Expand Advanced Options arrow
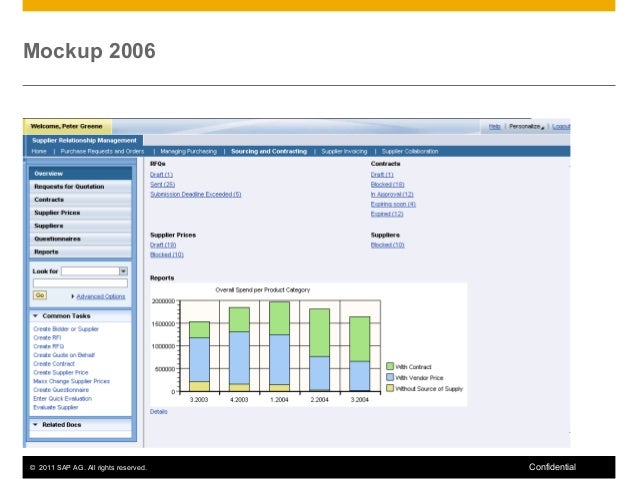This screenshot has height=479, width=638. [73, 296]
